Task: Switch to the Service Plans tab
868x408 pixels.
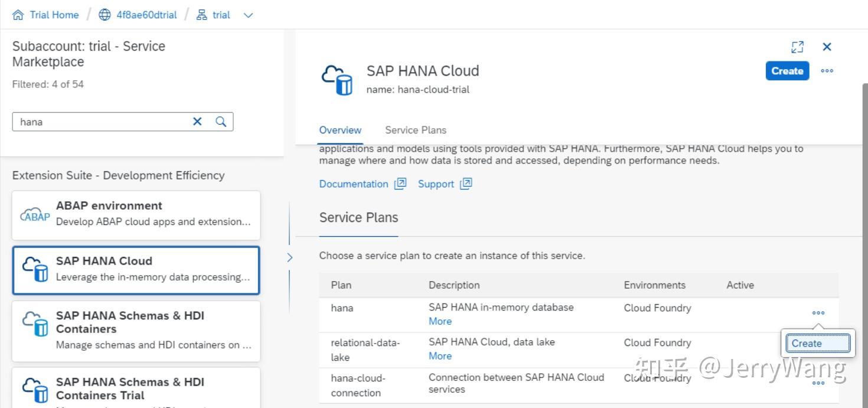Action: [415, 130]
